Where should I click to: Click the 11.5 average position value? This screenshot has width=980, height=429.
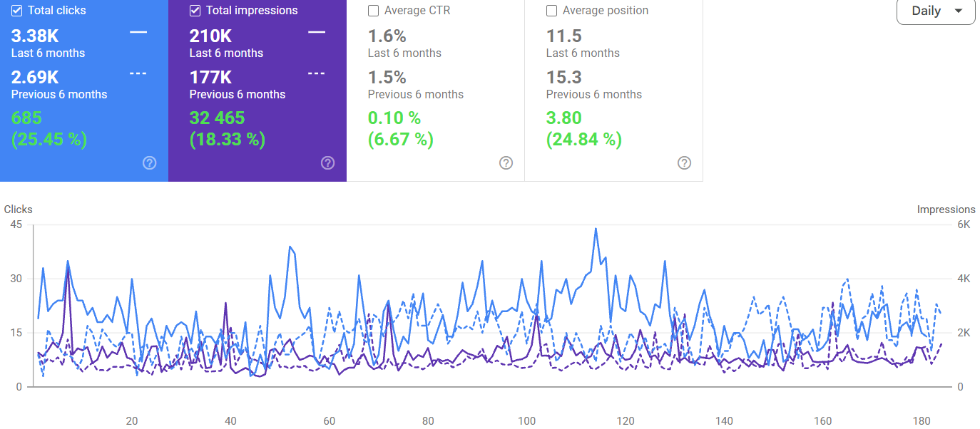pos(564,36)
